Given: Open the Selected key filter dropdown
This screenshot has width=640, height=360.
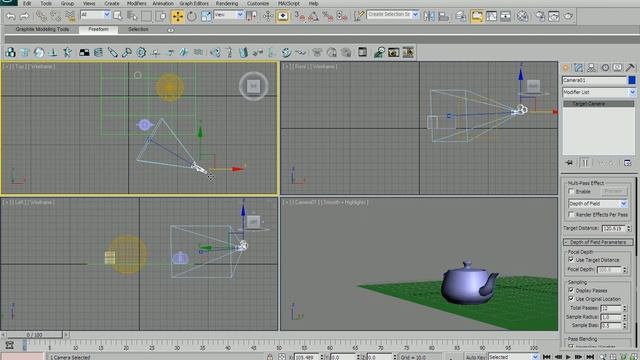Looking at the screenshot, I should click(x=513, y=357).
